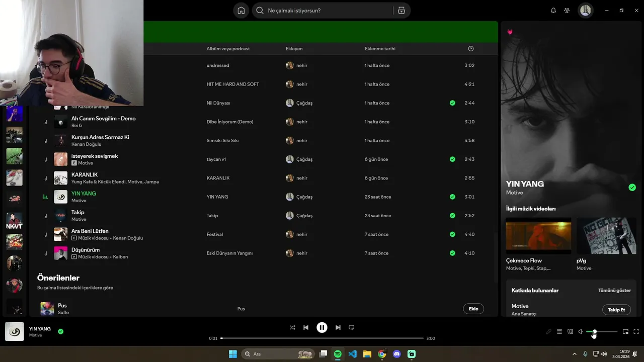Pause the current song

[x=322, y=327]
